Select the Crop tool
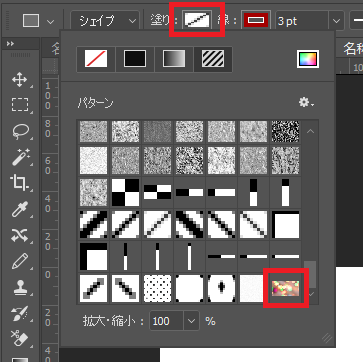The image size is (363, 362). tap(19, 183)
